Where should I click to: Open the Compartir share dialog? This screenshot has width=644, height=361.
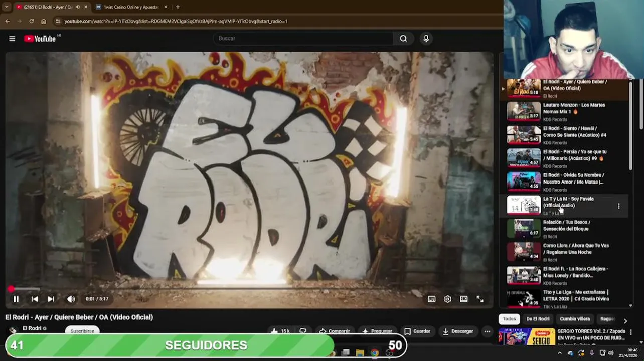335,331
